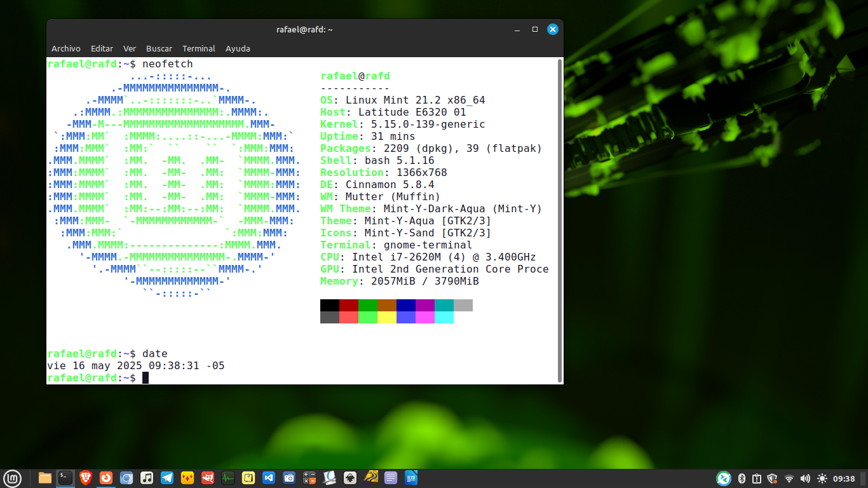Close the rafael@rafd terminal window
868x488 pixels.
tap(553, 29)
